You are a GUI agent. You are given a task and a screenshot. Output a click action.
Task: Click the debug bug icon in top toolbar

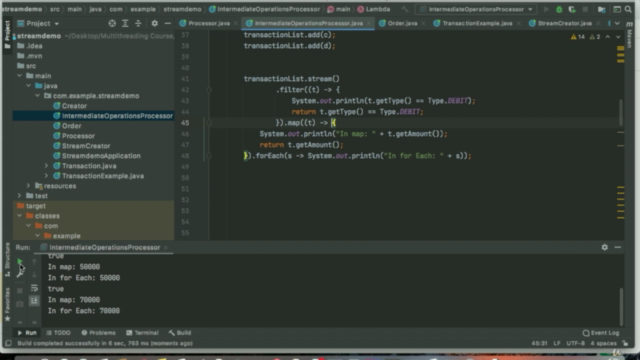(559, 9)
